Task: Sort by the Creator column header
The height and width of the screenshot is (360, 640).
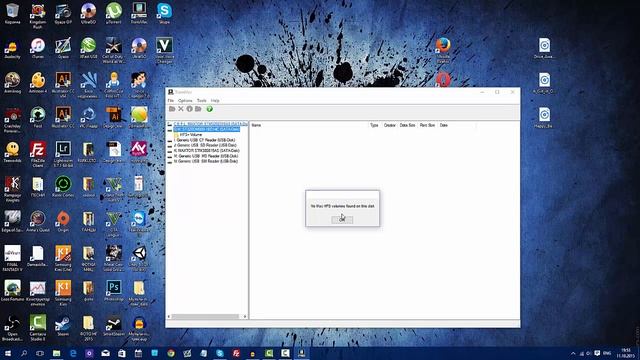Action: (389, 125)
